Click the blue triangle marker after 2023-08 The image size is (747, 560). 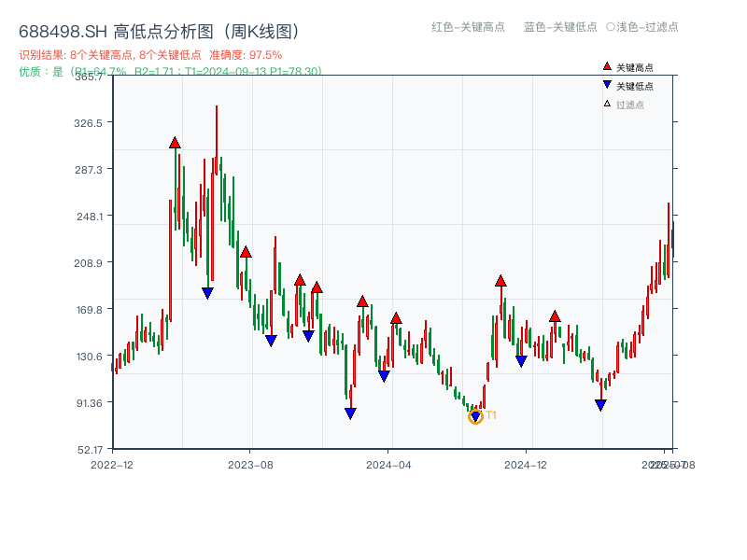pos(271,340)
